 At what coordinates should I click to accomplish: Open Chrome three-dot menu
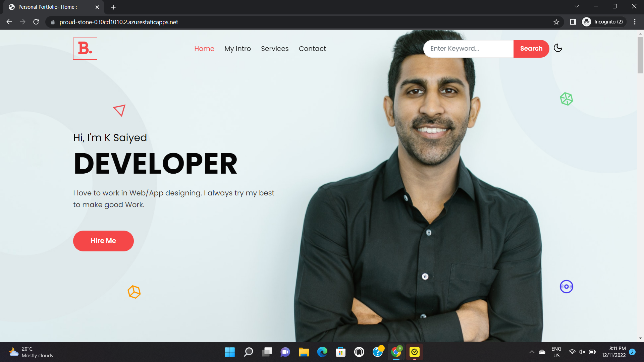point(635,22)
